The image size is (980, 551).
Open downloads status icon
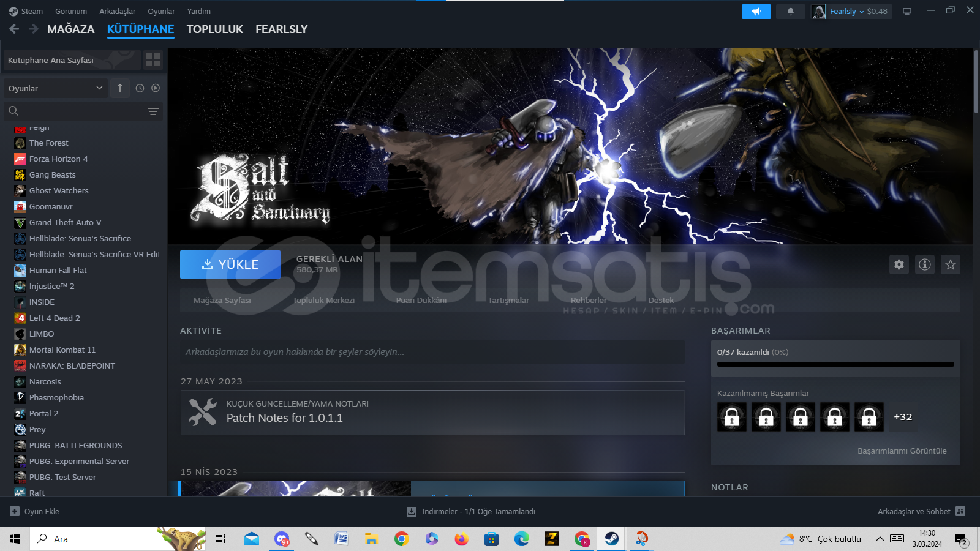pos(412,511)
